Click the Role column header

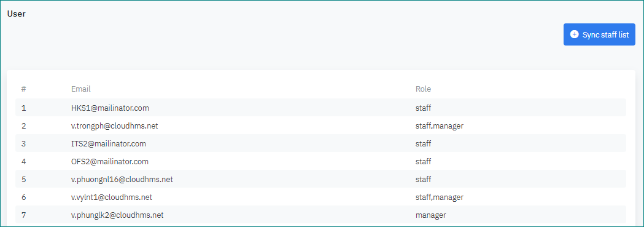[x=423, y=89]
